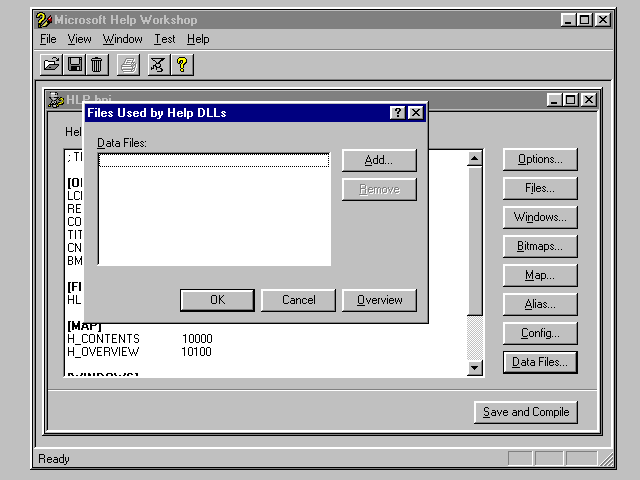Click the Open file toolbar icon
The width and height of the screenshot is (640, 480).
[51, 65]
